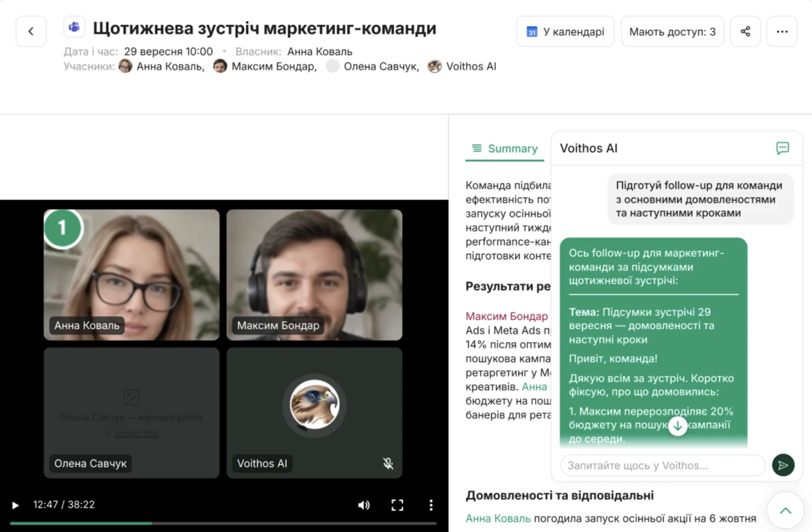Play the meeting recording
The height and width of the screenshot is (532, 812).
[16, 505]
